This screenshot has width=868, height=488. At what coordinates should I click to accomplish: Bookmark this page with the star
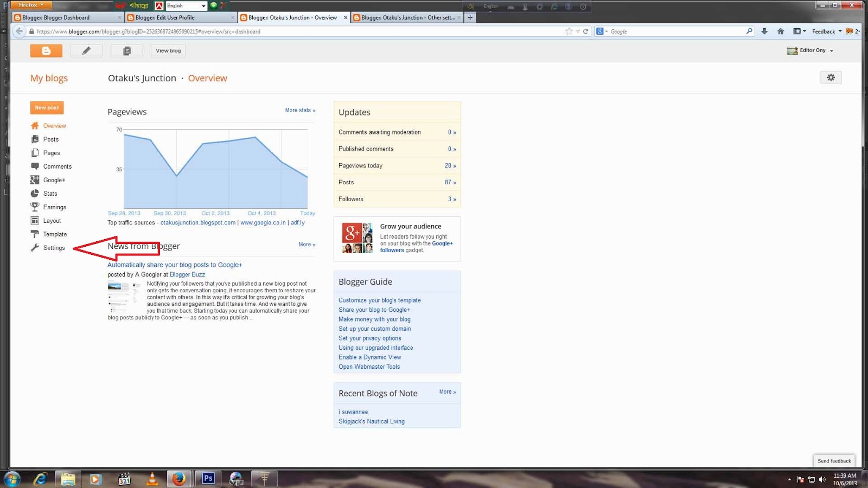pos(569,31)
